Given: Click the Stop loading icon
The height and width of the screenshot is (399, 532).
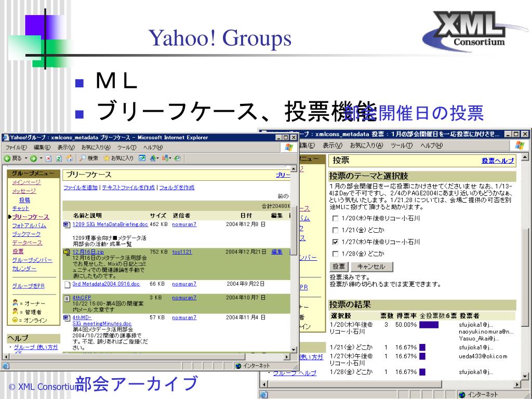Looking at the screenshot, I should click(48, 158).
